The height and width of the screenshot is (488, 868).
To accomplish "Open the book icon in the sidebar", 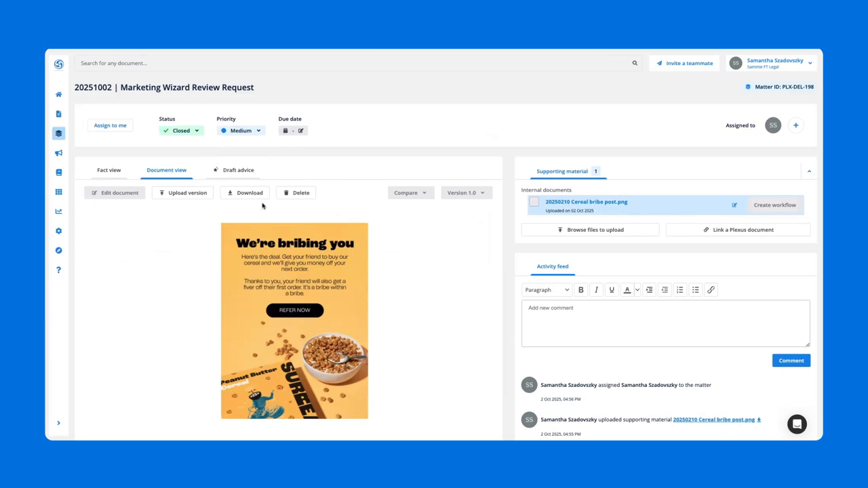I will click(x=58, y=172).
